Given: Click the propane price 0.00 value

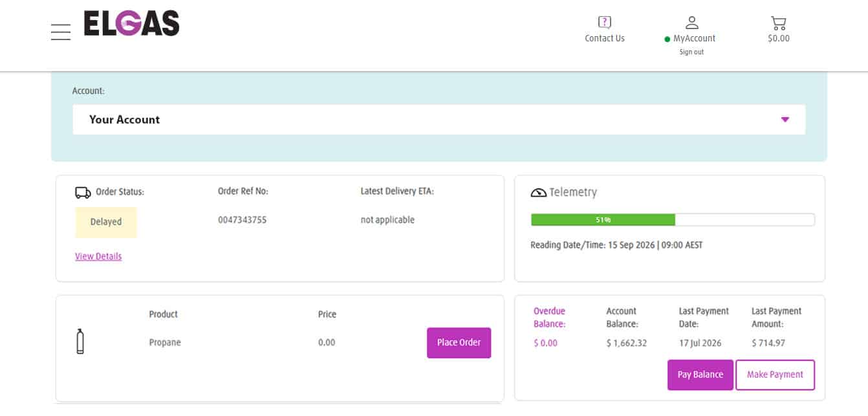Looking at the screenshot, I should (x=327, y=342).
